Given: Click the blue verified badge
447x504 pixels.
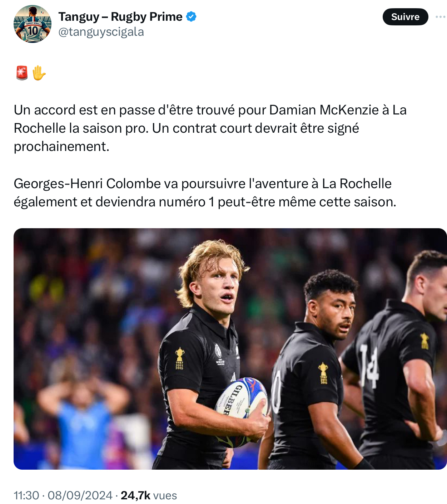Looking at the screenshot, I should pyautogui.click(x=192, y=16).
